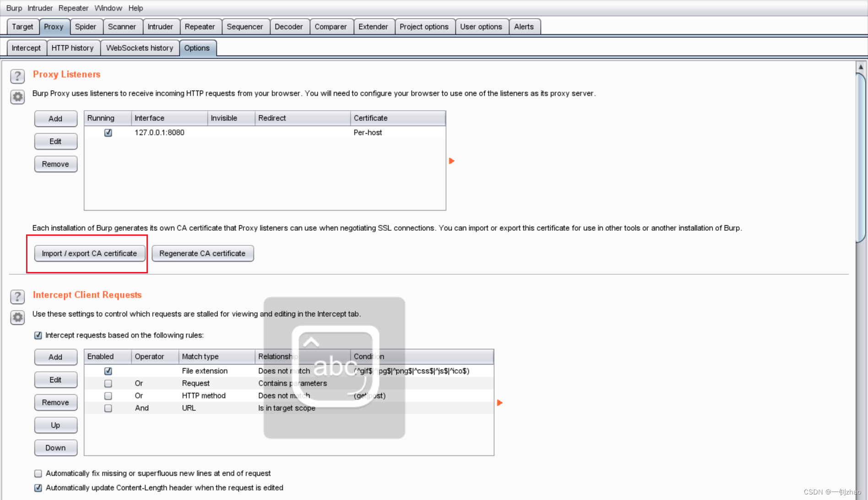Open the Repeater menu
Image resolution: width=868 pixels, height=500 pixels.
[73, 8]
